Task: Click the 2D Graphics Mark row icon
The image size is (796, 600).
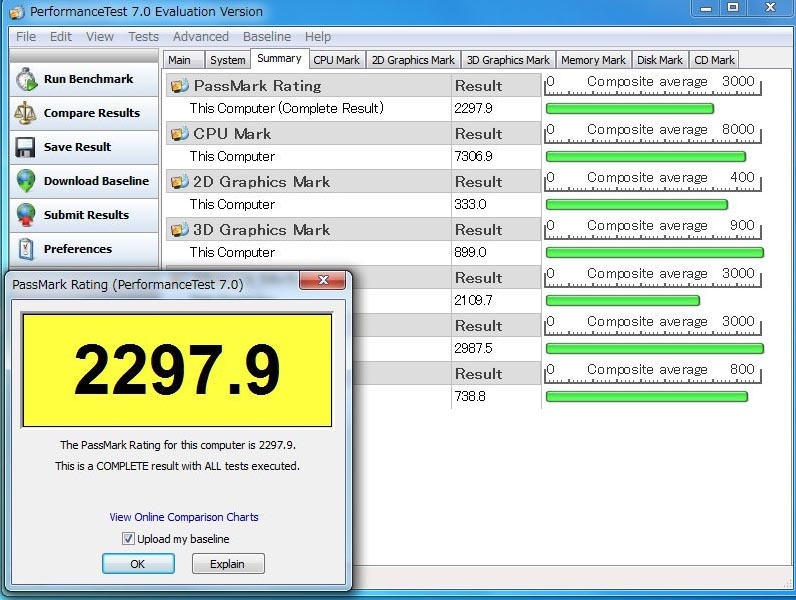Action: pyautogui.click(x=179, y=182)
